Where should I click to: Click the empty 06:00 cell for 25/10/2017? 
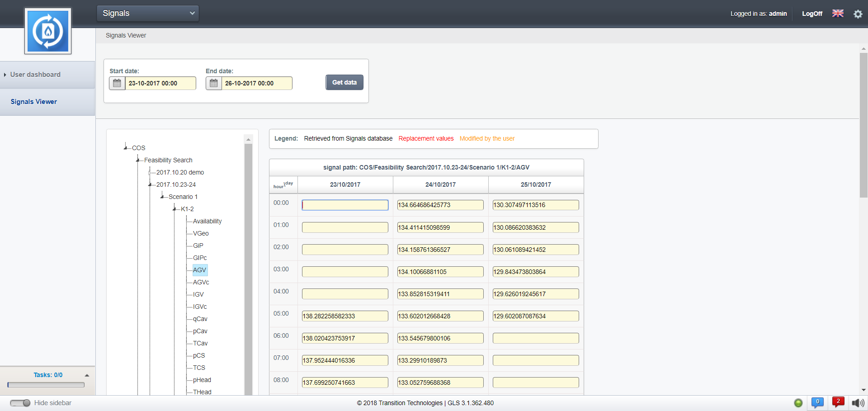tap(536, 338)
